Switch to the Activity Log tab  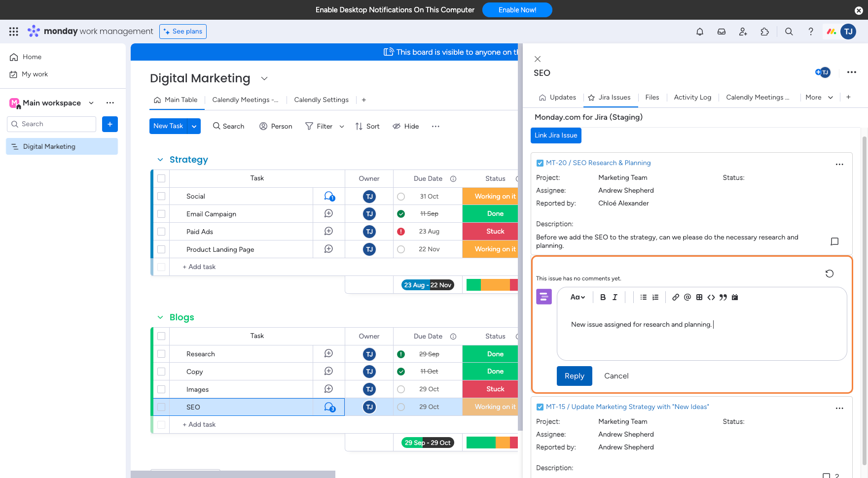pyautogui.click(x=692, y=98)
